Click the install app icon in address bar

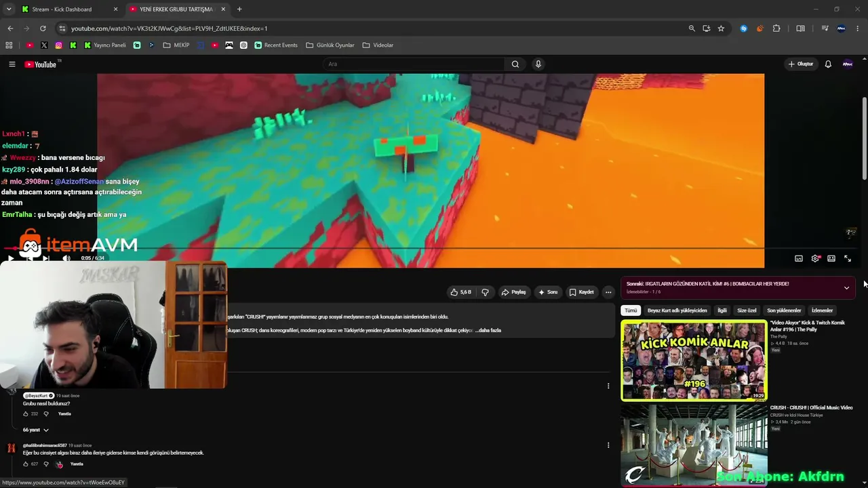click(x=707, y=28)
